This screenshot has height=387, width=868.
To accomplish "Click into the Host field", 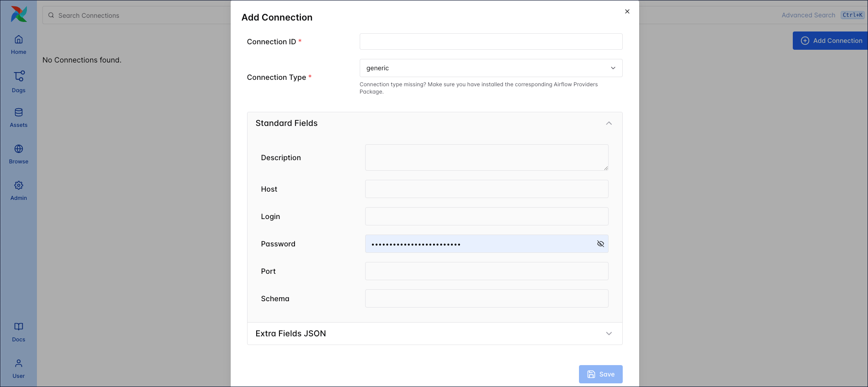I will 486,189.
